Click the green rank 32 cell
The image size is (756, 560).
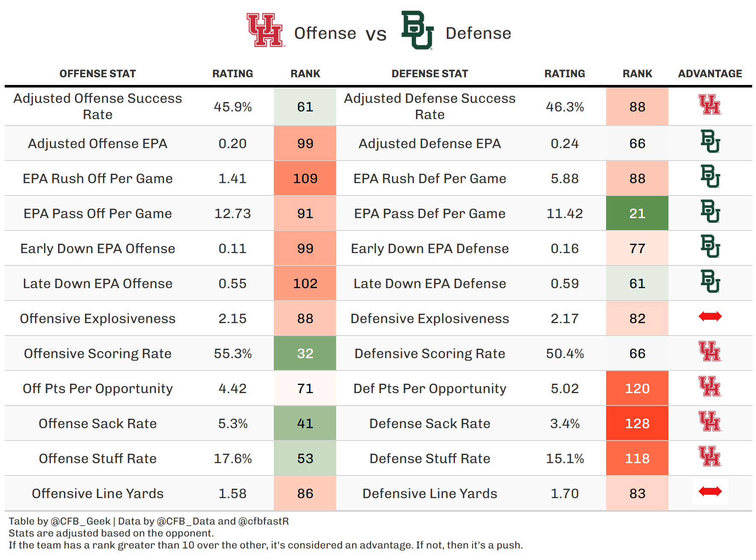(x=305, y=353)
